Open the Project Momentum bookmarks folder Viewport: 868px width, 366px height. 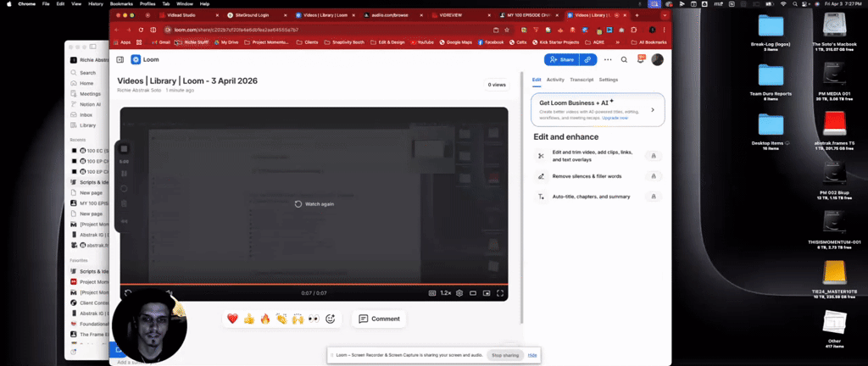click(267, 42)
